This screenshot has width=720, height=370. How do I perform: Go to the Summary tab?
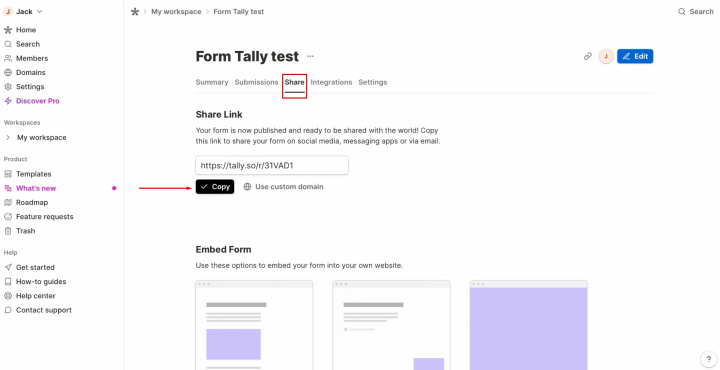[x=212, y=82]
